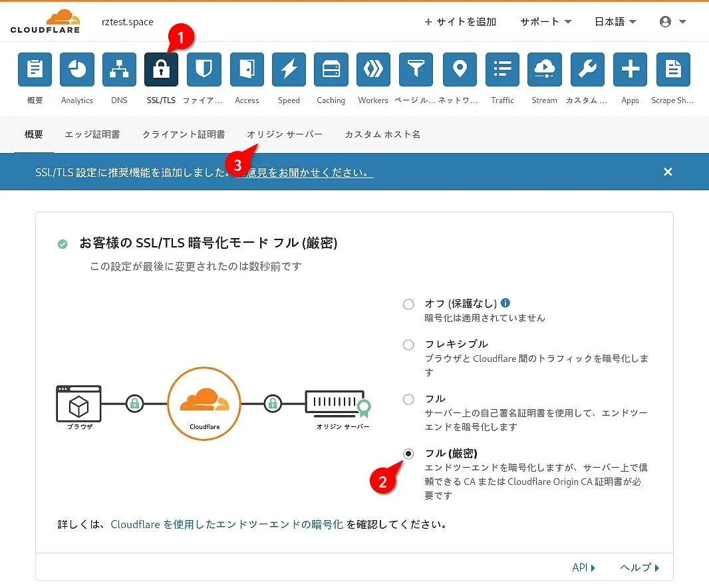Open the Stream cloud icon
This screenshot has width=709, height=588.
(x=544, y=70)
